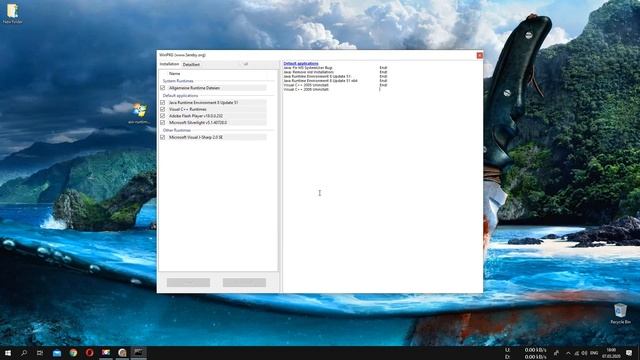Viewport: 640px width, 360px height.
Task: Click the System Runtimes group header
Action: [178, 81]
